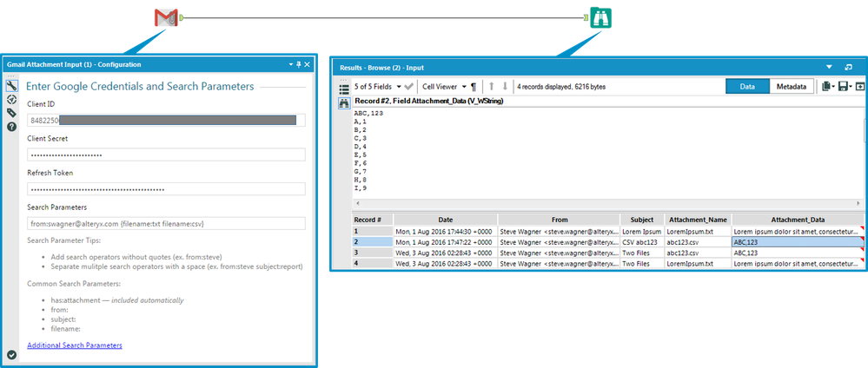Switch to the Data tab

[746, 87]
